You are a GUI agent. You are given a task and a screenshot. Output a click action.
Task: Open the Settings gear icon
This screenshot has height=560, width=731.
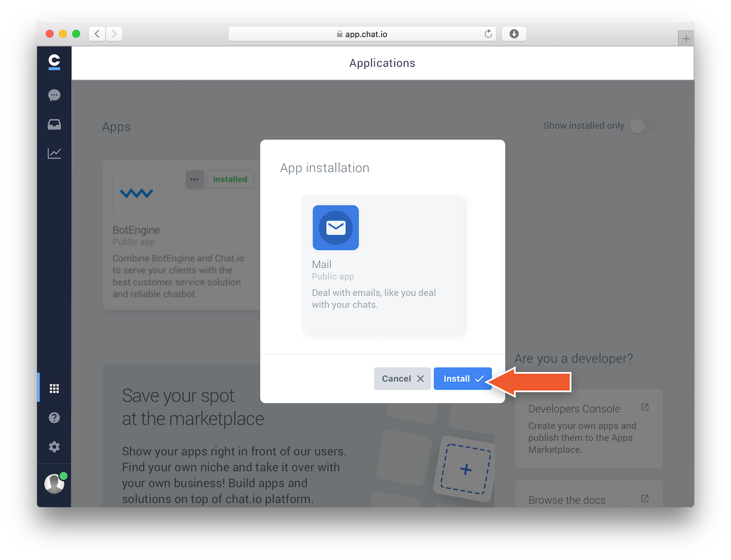(x=54, y=447)
